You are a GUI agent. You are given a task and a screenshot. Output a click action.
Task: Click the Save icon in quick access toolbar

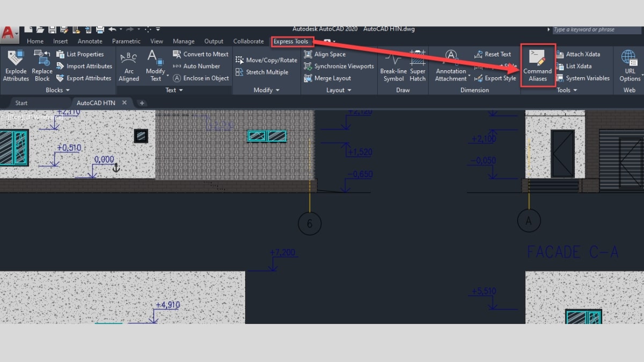pyautogui.click(x=53, y=29)
